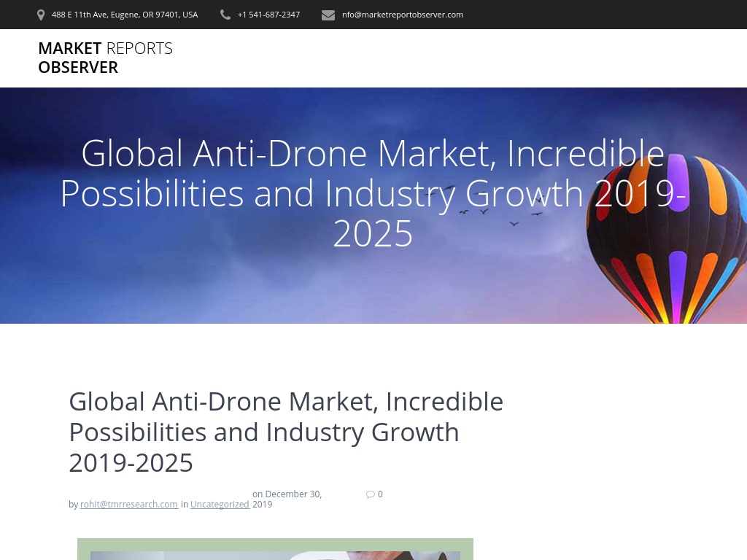Screen dimensions: 747x560
Task: Click the hero banner Anti-Drone Market title
Action: [x=373, y=192]
